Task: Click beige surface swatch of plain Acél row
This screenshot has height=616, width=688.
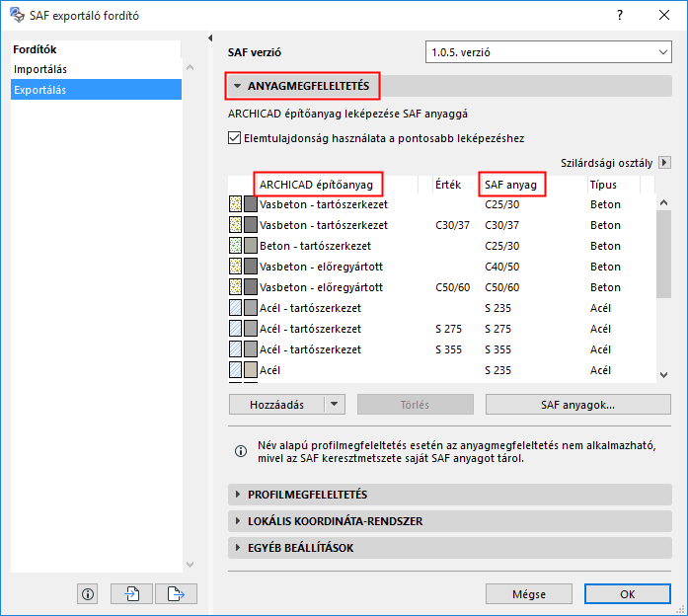Action: (x=251, y=370)
